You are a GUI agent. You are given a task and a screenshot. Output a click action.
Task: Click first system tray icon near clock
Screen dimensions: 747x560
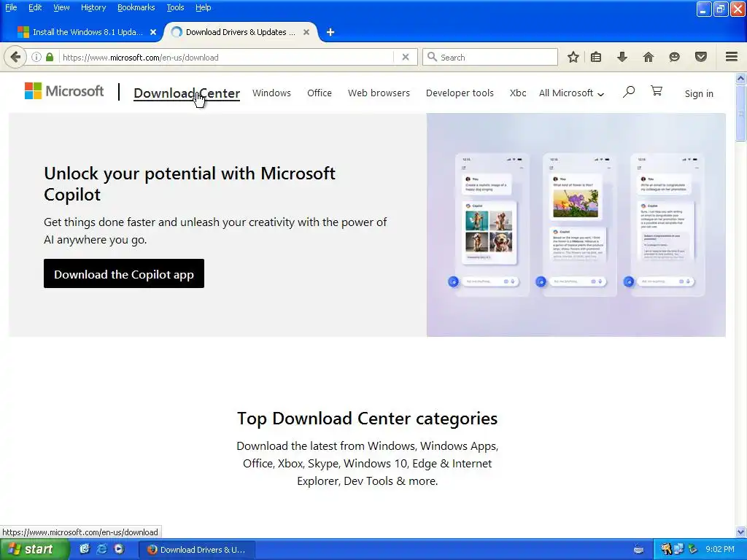(666, 549)
